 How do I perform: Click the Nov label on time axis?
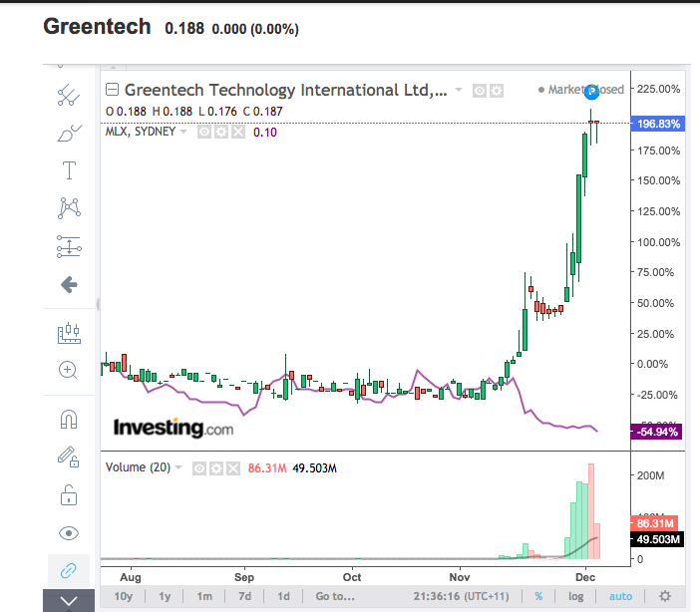[x=460, y=577]
